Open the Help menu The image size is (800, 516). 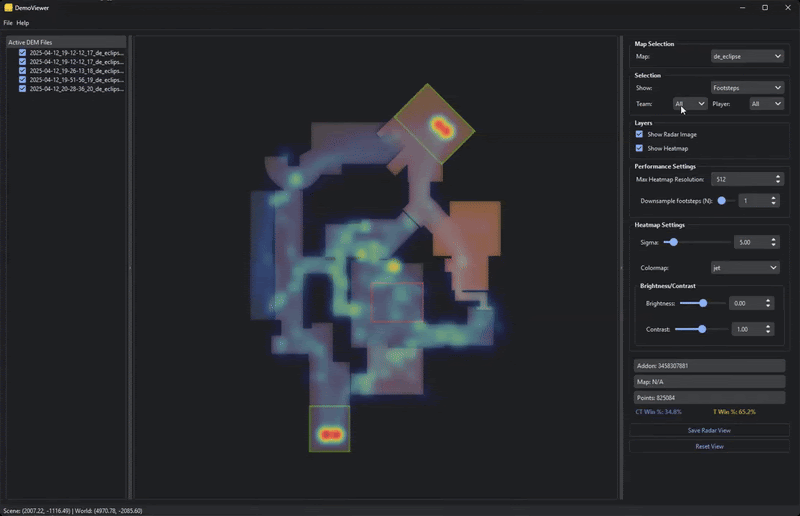[x=22, y=23]
